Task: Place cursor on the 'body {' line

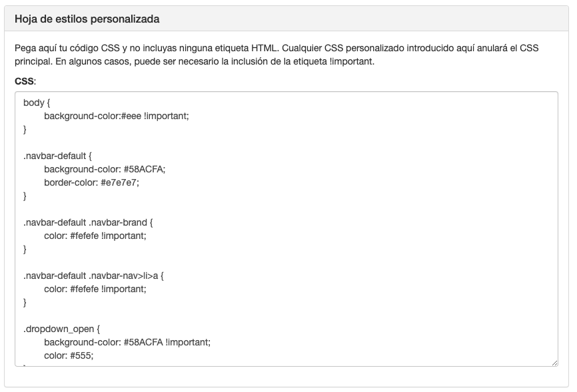Action: 37,102
